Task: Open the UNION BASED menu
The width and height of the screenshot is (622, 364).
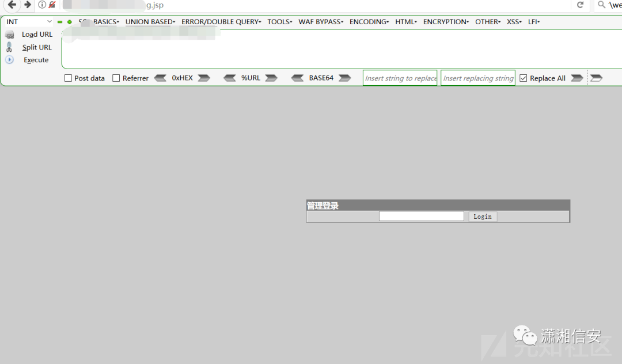Action: pyautogui.click(x=150, y=22)
